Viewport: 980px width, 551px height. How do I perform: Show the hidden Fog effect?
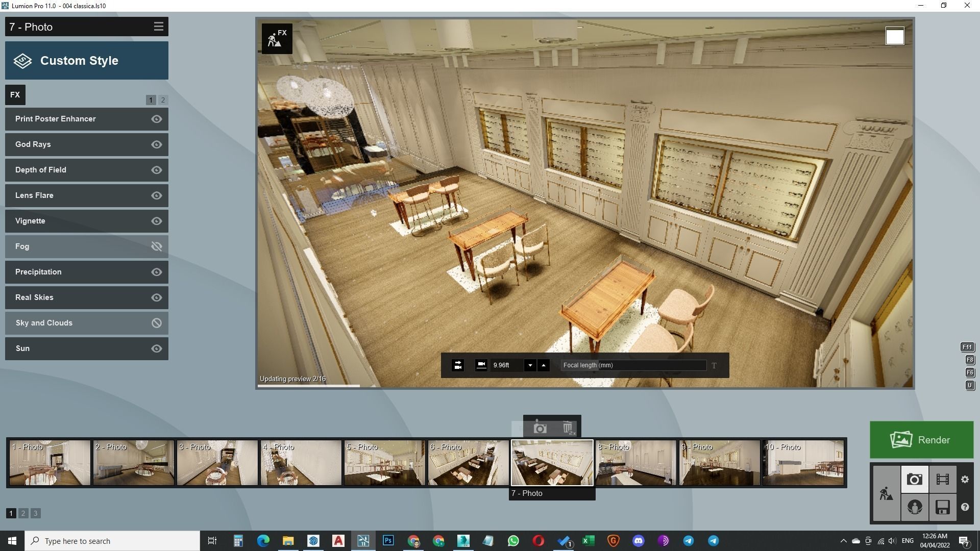tap(157, 246)
